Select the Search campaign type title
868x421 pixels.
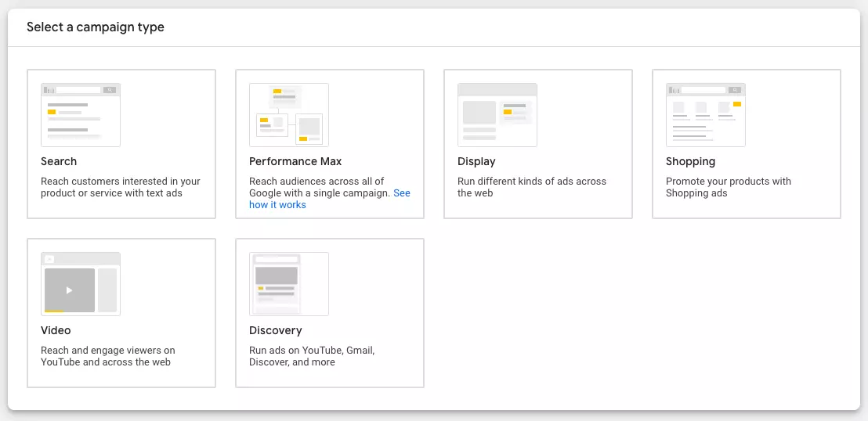pos(59,161)
